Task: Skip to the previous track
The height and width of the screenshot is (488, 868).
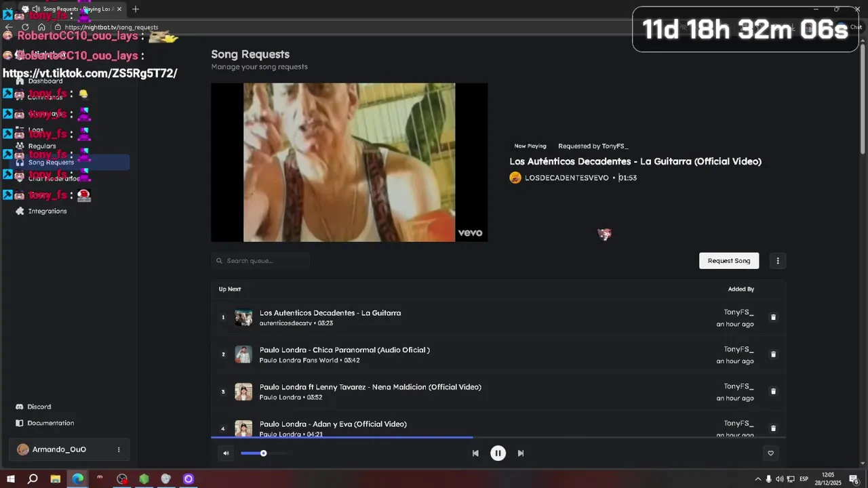Action: (x=475, y=453)
